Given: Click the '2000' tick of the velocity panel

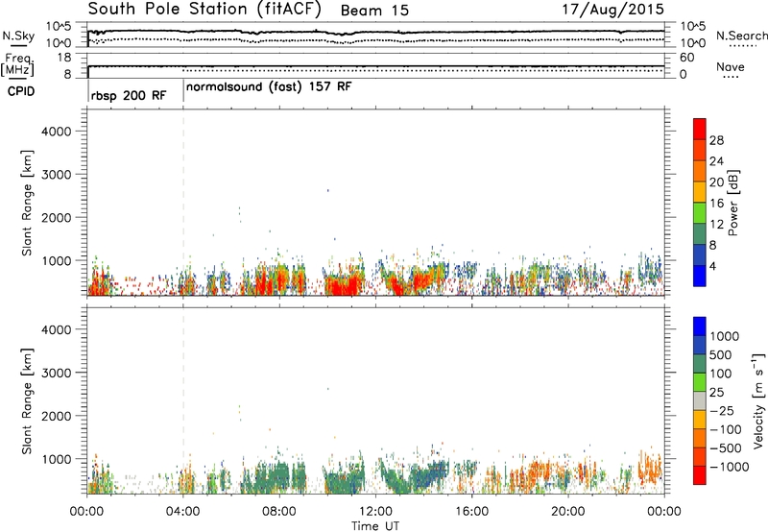Looking at the screenshot, I should (x=56, y=416).
